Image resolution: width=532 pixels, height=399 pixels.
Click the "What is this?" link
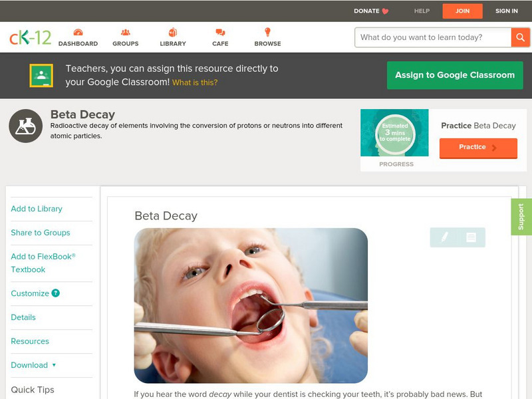pos(195,82)
